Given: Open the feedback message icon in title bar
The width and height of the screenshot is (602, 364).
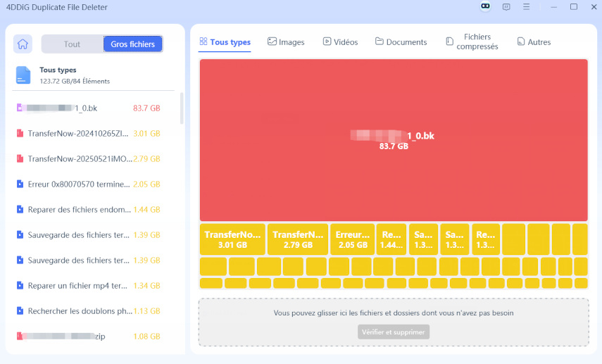Looking at the screenshot, I should click(506, 7).
